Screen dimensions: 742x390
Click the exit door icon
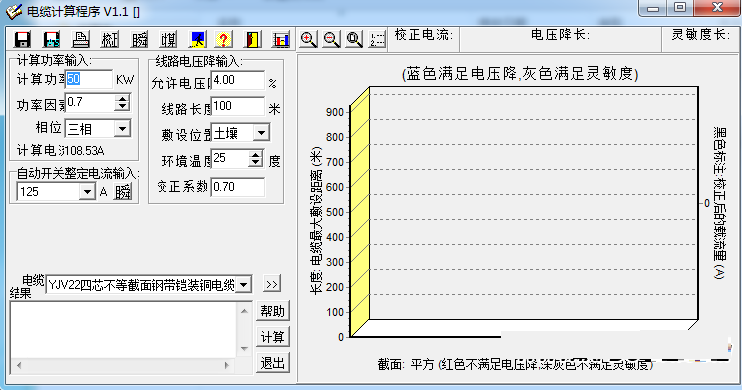coord(252,39)
